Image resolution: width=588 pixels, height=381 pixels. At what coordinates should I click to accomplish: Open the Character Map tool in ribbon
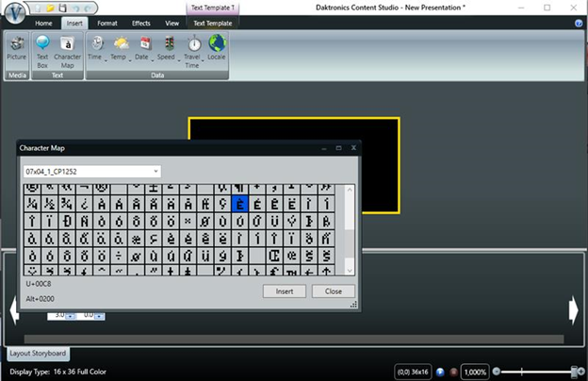[68, 52]
